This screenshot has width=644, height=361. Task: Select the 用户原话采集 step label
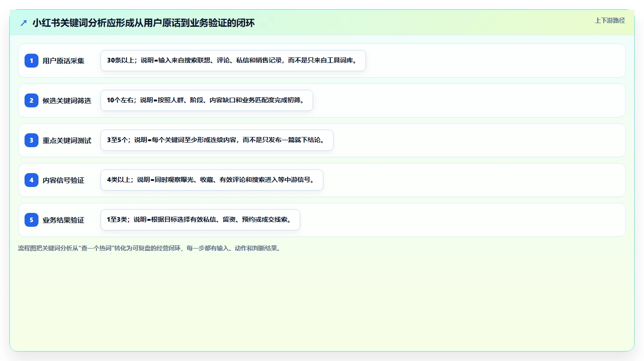[63, 61]
